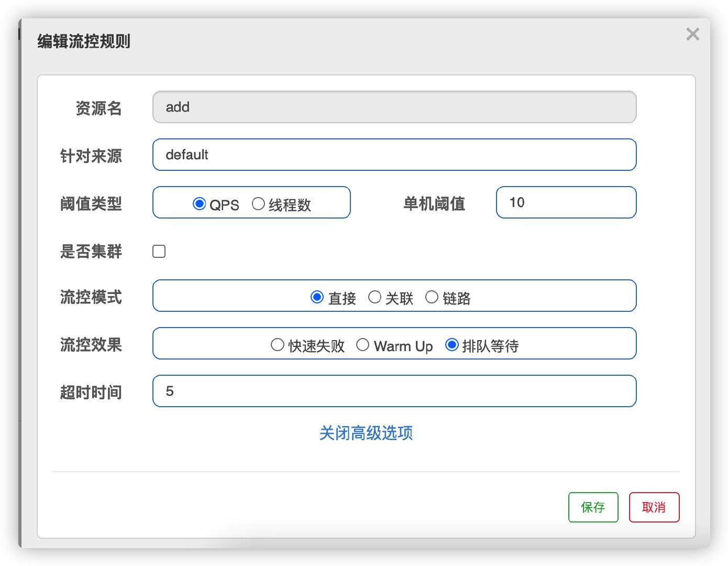
Task: Select 快速失败 as the 流控效果
Action: coord(278,345)
